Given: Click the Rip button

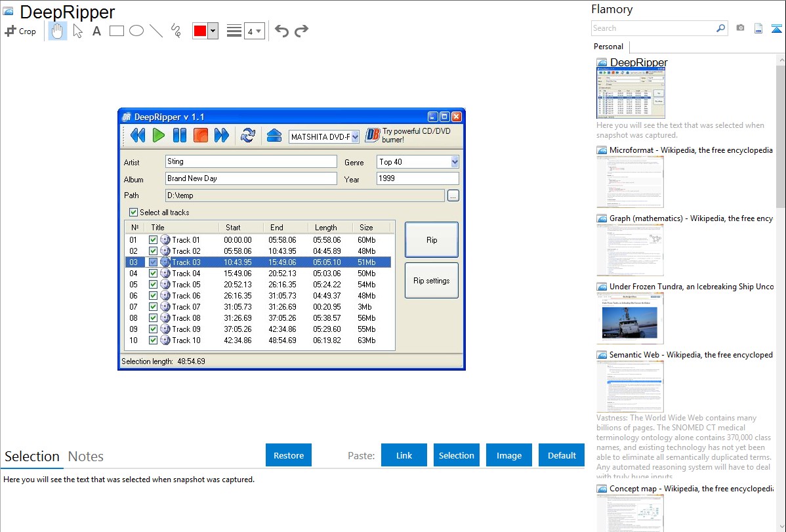Looking at the screenshot, I should click(x=432, y=239).
